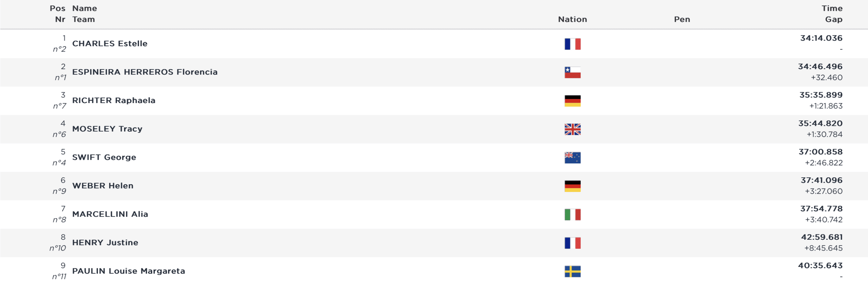The image size is (868, 294).
Task: Select rider name ESPINEIRA HERREROS Florencia
Action: 145,72
